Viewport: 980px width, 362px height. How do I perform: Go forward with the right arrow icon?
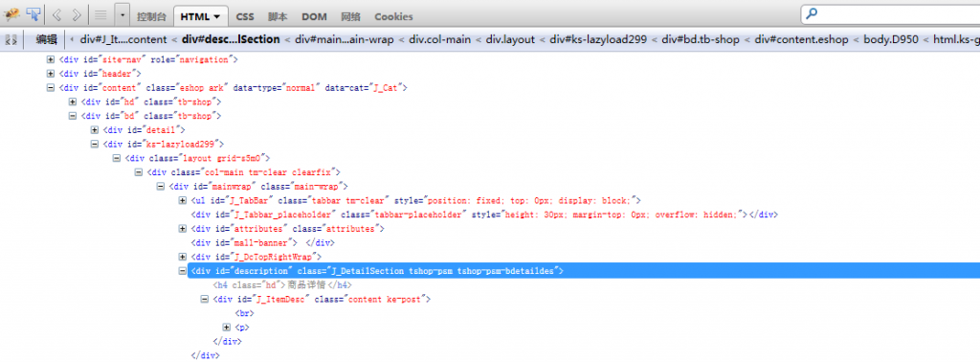77,14
